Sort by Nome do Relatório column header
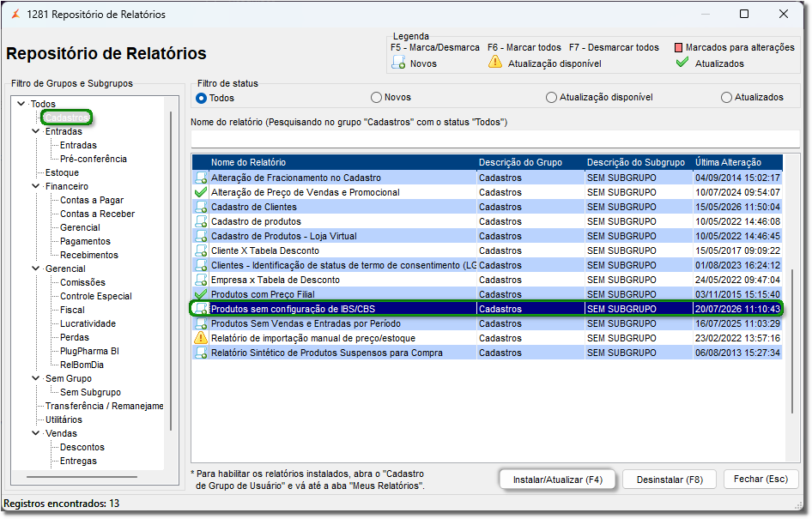This screenshot has height=519, width=812. [x=342, y=162]
